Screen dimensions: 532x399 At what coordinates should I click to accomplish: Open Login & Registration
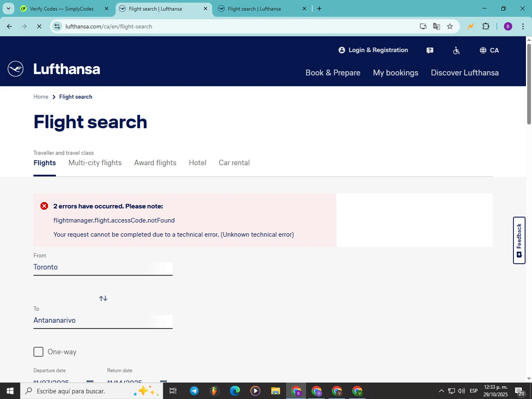373,50
